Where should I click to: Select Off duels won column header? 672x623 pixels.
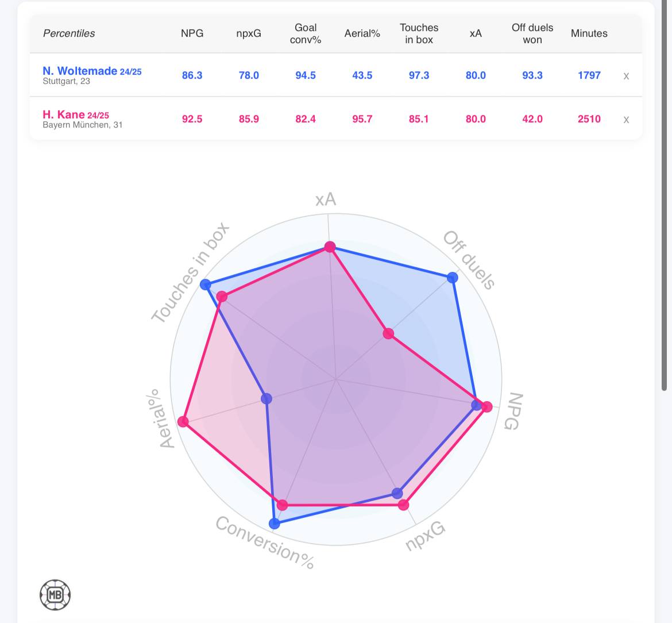coord(532,33)
